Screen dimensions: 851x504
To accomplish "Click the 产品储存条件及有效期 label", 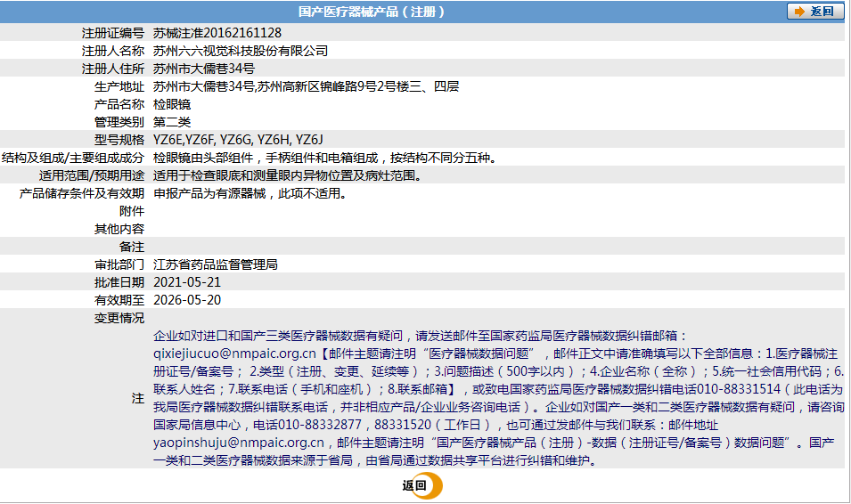I will 82,194.
